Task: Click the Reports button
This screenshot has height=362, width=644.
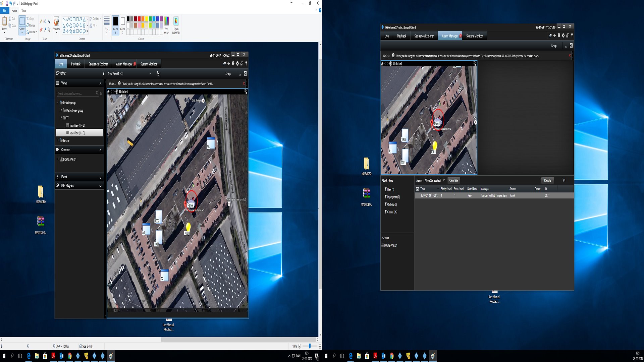Action: pyautogui.click(x=547, y=180)
